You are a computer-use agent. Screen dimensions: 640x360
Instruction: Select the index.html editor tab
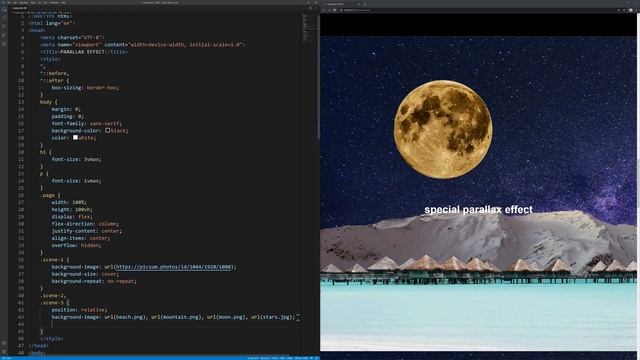pyautogui.click(x=19, y=8)
